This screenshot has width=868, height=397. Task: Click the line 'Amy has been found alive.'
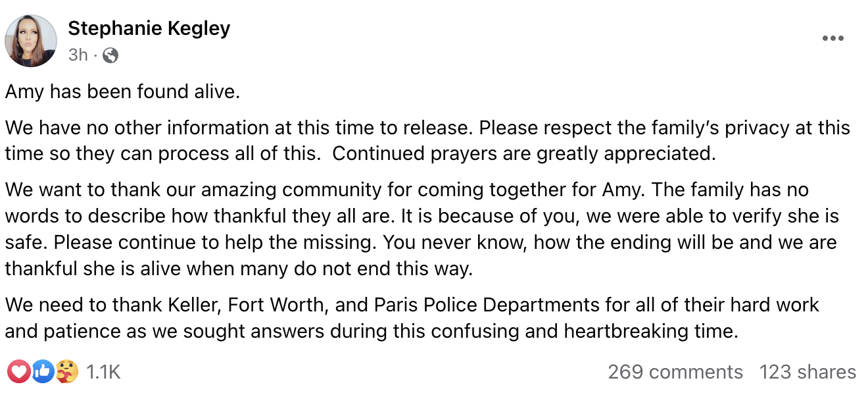click(122, 92)
